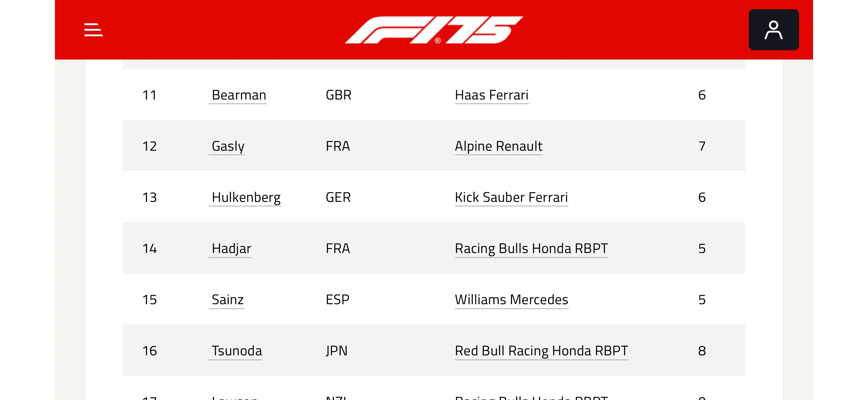Open Haas Ferrari team page
868x400 pixels.
point(492,95)
